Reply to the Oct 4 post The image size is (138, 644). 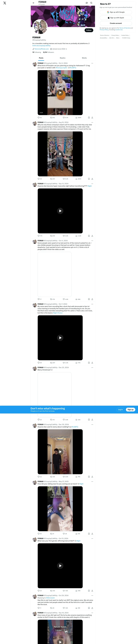40,299
